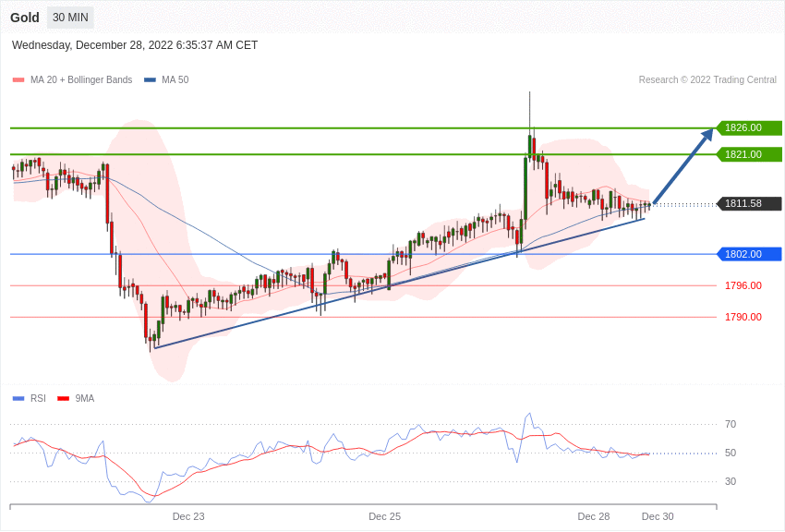Click the chart timestamp Wednesday, December 28, 2022
This screenshot has height=532, width=785.
135,45
